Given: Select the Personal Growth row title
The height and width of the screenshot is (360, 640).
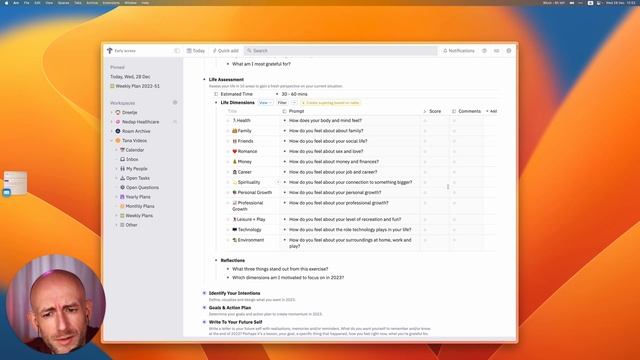Looking at the screenshot, I should pos(255,192).
